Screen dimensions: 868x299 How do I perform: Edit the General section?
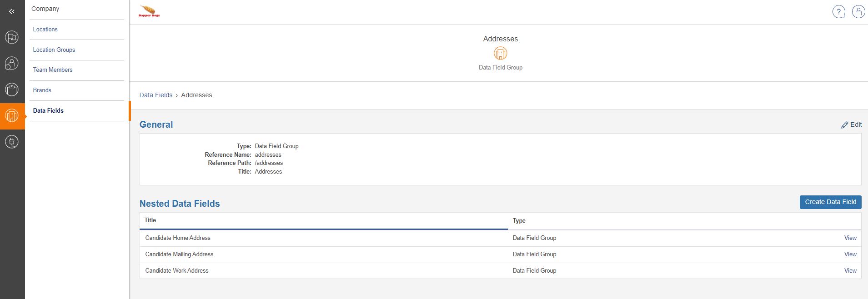point(851,125)
